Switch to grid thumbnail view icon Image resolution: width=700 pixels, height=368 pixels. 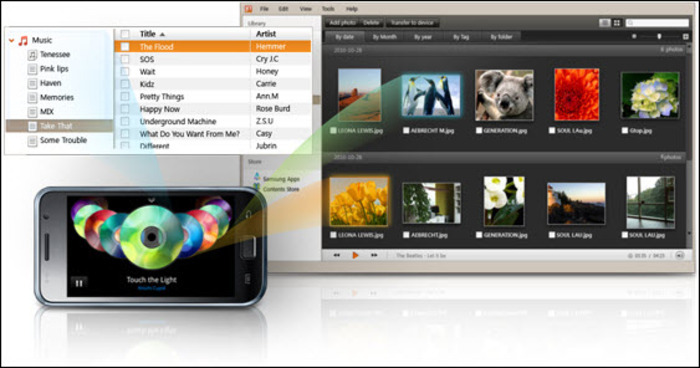click(617, 23)
